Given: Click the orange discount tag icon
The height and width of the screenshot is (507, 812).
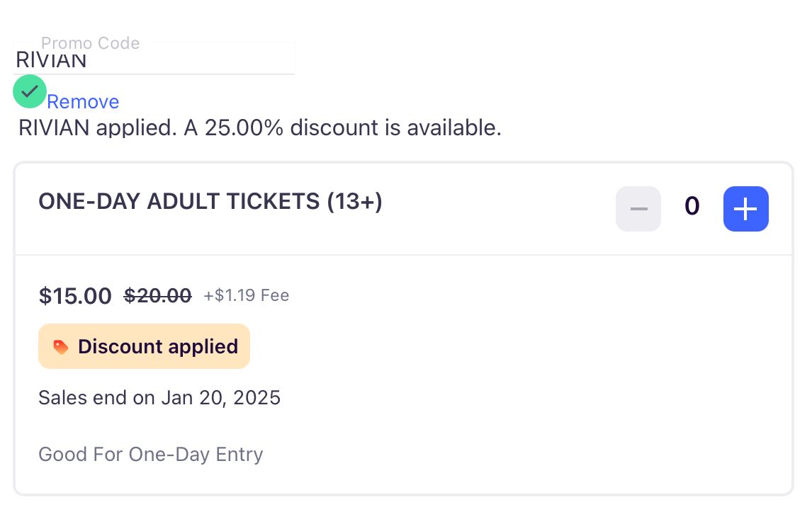Looking at the screenshot, I should click(61, 347).
